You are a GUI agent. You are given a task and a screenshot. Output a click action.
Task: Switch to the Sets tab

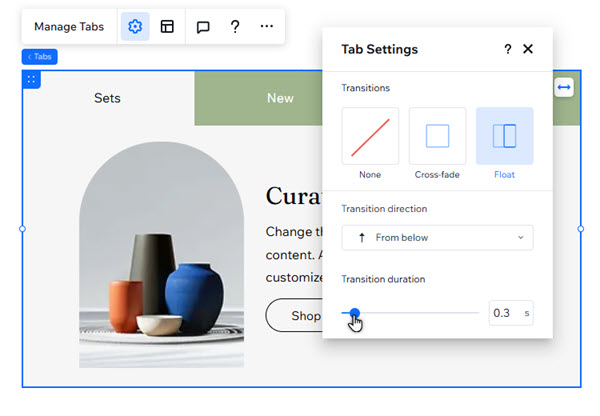(108, 98)
